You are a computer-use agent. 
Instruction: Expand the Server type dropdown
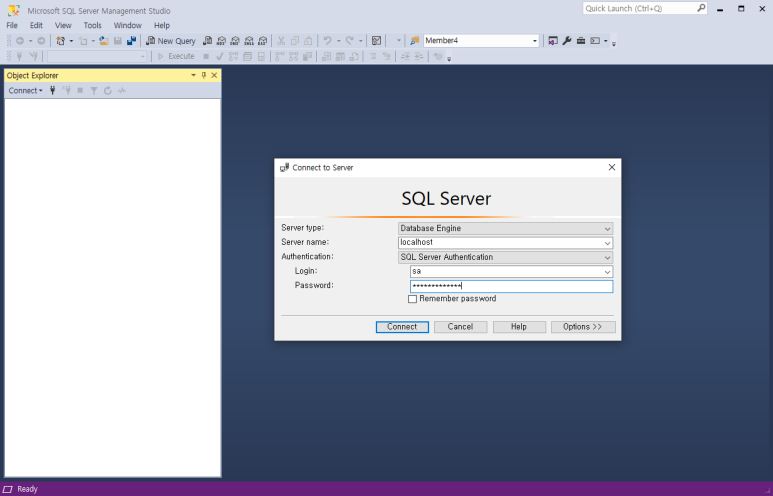coord(607,229)
